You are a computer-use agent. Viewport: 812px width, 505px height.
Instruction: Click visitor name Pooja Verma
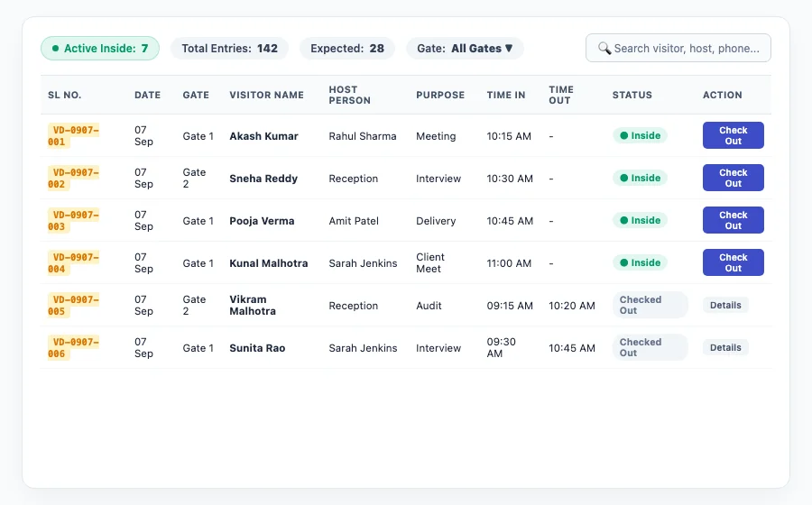(x=262, y=221)
